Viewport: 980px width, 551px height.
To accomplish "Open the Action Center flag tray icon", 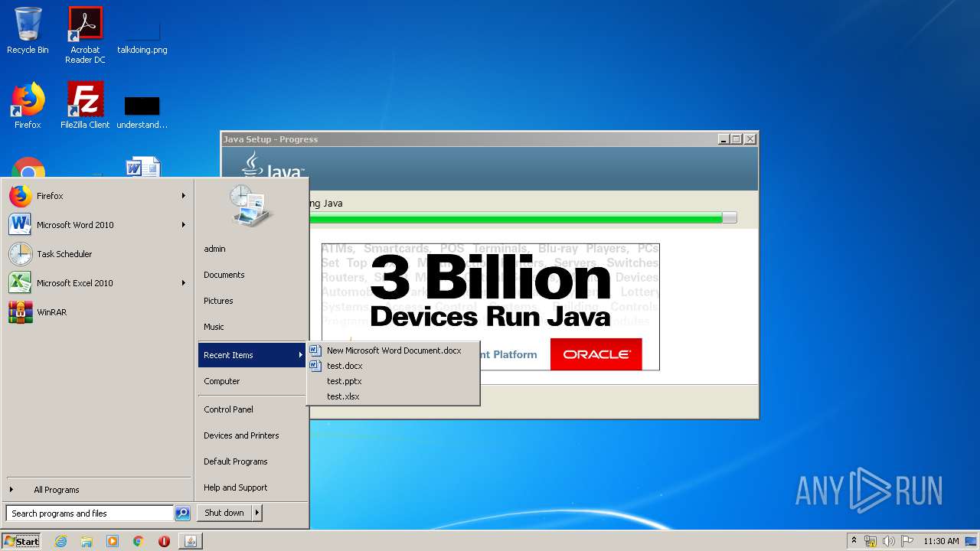I will click(907, 542).
